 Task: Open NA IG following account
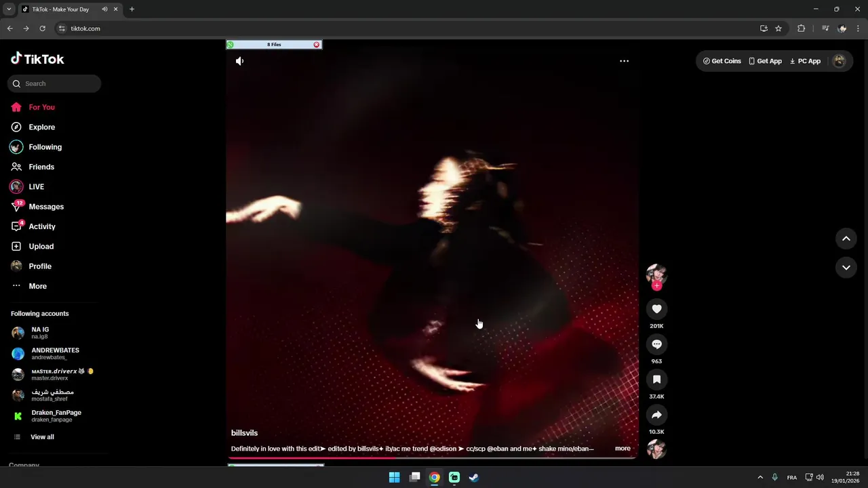(x=41, y=333)
